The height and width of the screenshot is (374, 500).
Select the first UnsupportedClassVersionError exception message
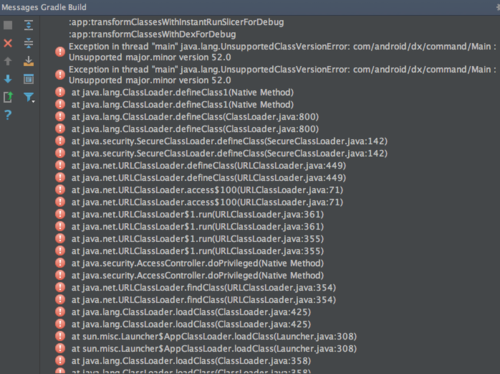pos(282,52)
